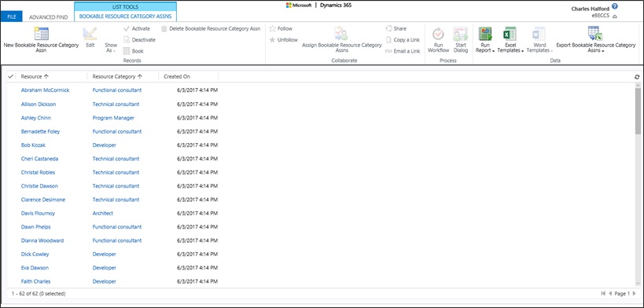Click the LIST TOOLS tab header
The height and width of the screenshot is (308, 644).
tap(125, 7)
